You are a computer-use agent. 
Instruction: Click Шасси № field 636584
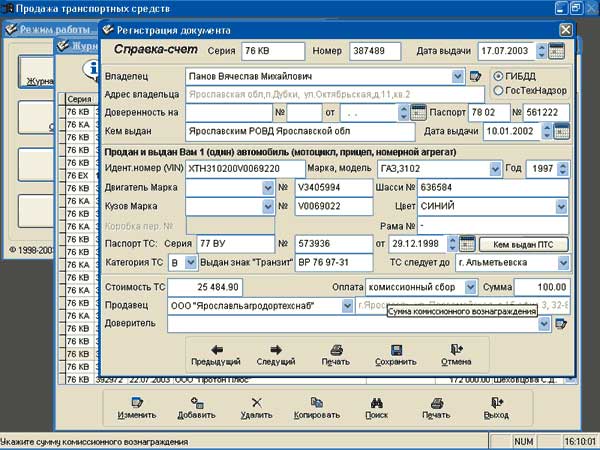click(x=493, y=188)
